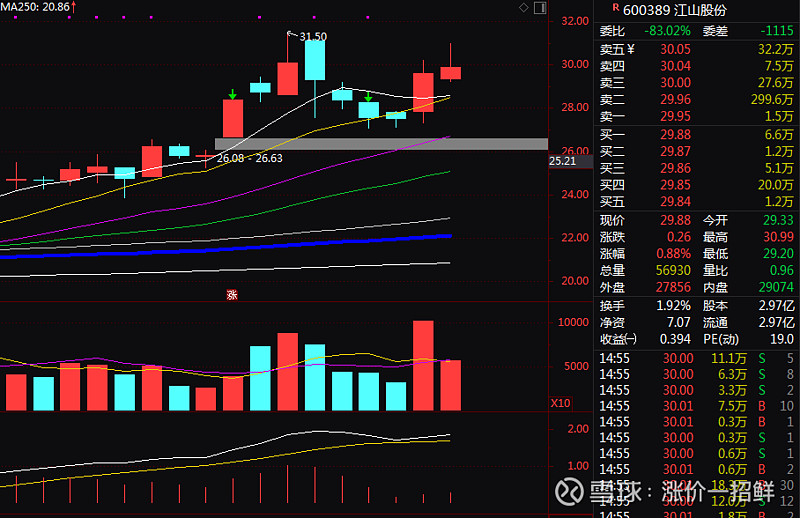Click the 净资 value 7.07
The image size is (800, 518).
[x=679, y=323]
